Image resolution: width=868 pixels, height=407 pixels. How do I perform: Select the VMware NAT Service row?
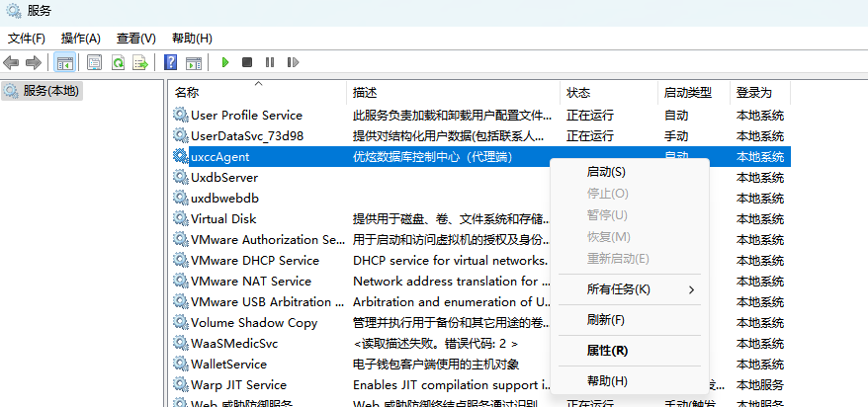click(250, 281)
